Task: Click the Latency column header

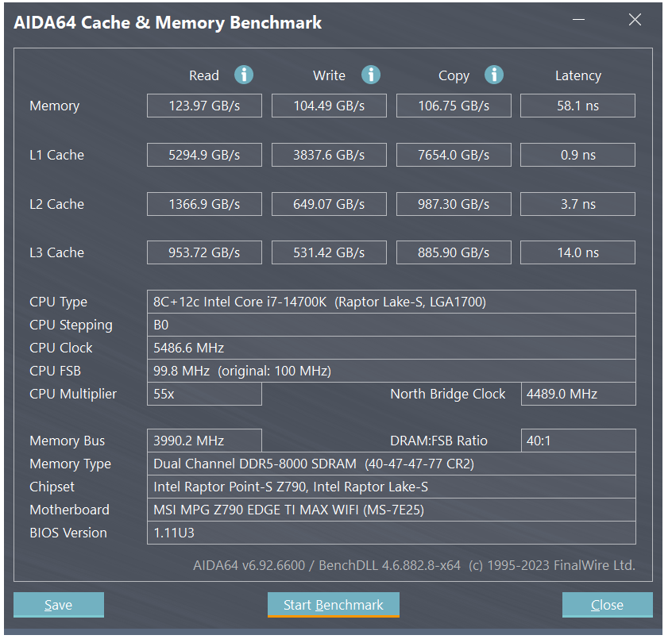Action: pos(578,75)
